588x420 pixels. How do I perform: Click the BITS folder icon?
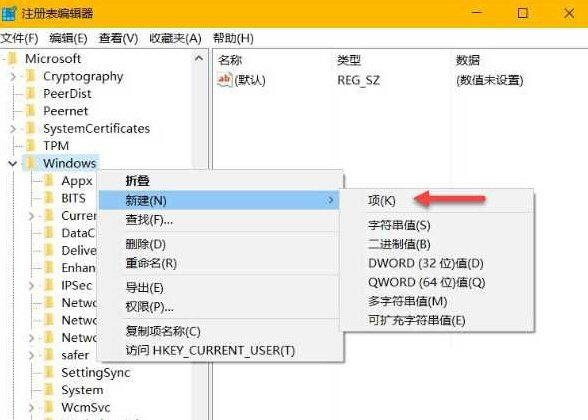49,198
